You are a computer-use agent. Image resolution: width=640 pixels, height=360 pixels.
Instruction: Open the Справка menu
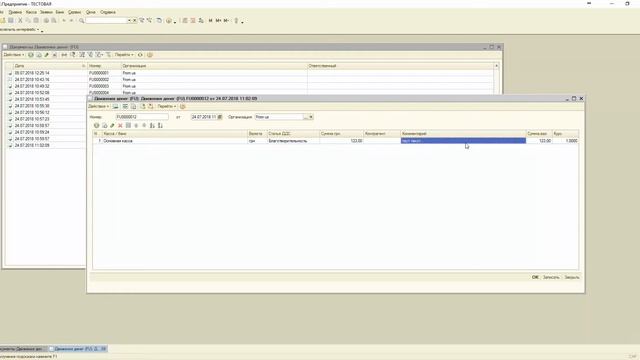[x=108, y=12]
